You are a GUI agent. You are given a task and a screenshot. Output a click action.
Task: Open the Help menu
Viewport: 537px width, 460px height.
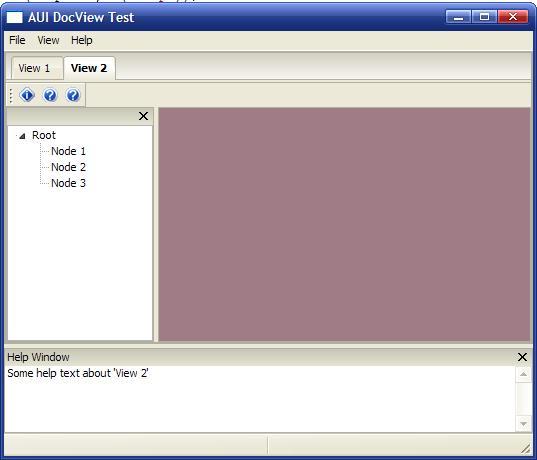click(x=82, y=40)
